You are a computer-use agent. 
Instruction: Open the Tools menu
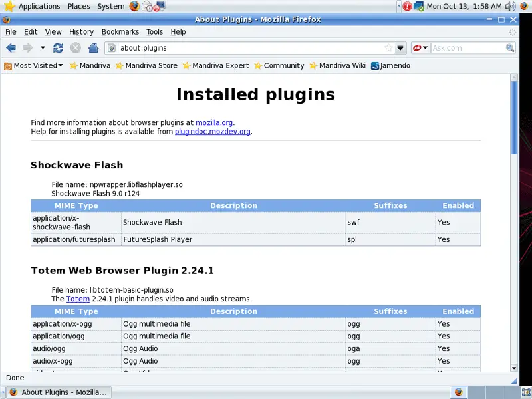155,32
